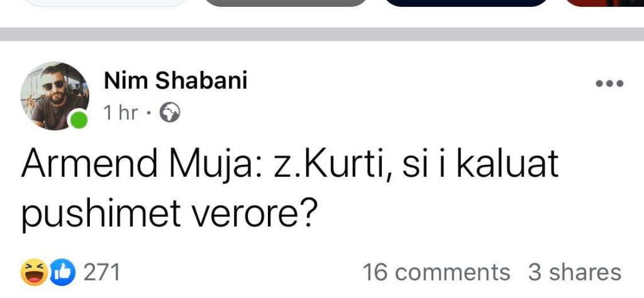Click the laughing haha reaction emoji
This screenshot has width=644, height=298.
[x=33, y=272]
